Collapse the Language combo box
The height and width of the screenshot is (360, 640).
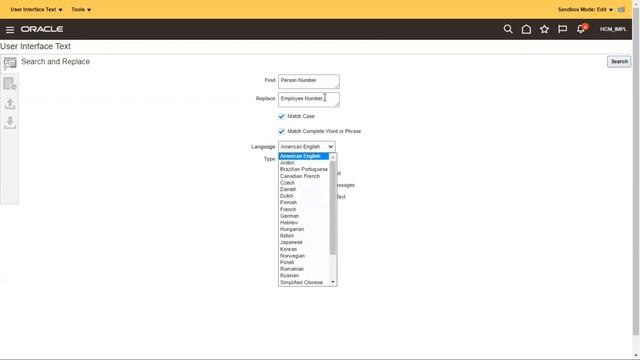tap(307, 147)
